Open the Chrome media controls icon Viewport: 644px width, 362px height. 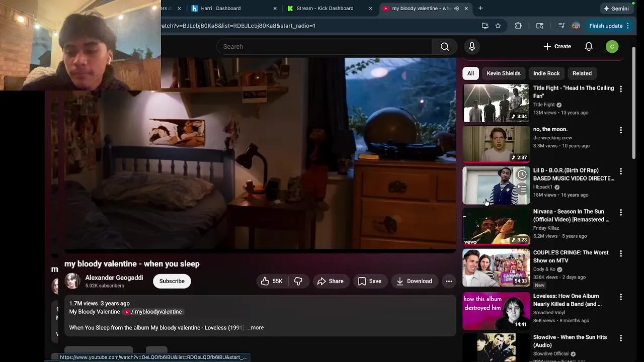pyautogui.click(x=561, y=26)
